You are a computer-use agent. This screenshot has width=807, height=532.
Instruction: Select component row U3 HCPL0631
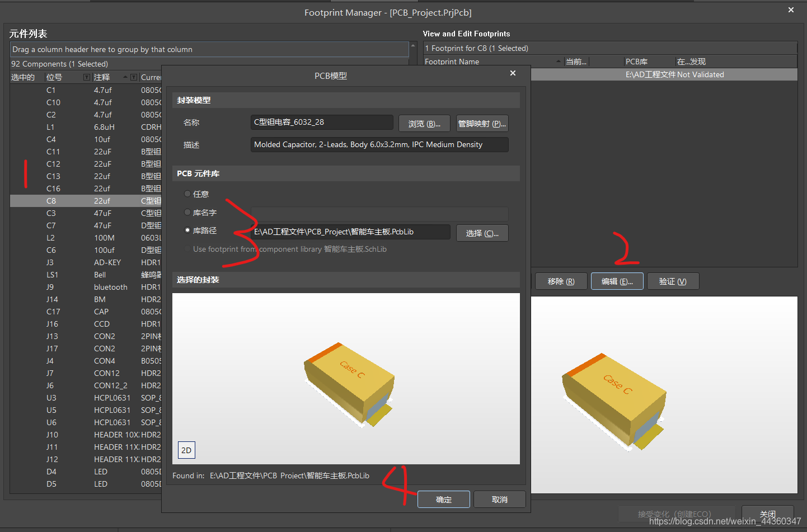click(86, 398)
